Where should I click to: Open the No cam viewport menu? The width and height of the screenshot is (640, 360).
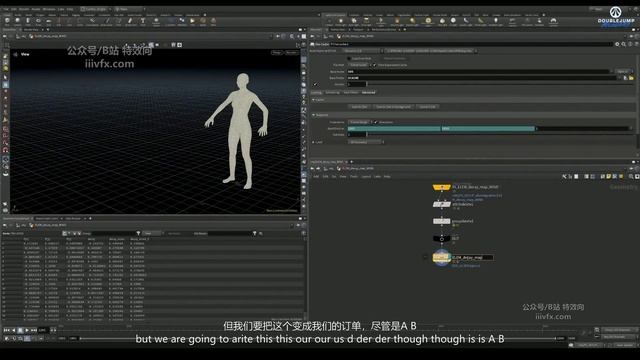291,53
